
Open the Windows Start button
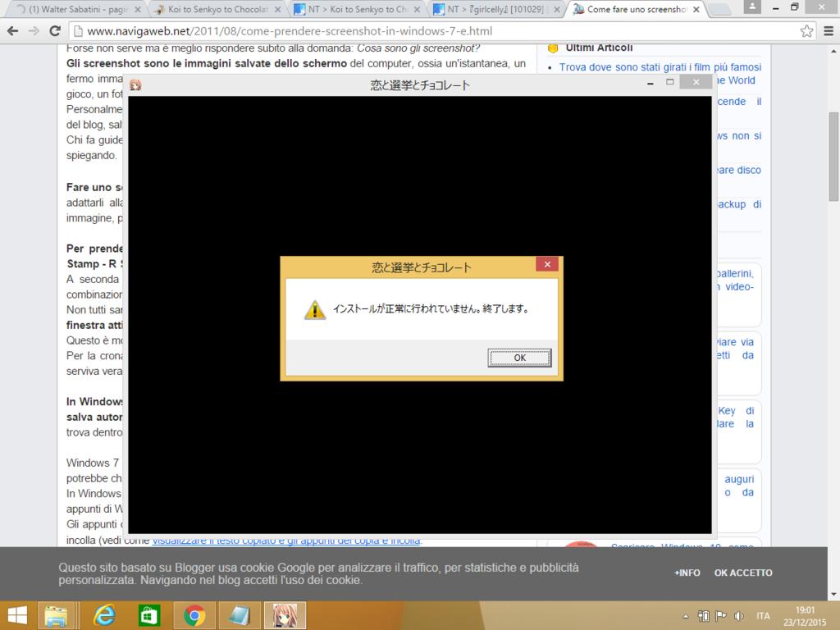pos(16,615)
